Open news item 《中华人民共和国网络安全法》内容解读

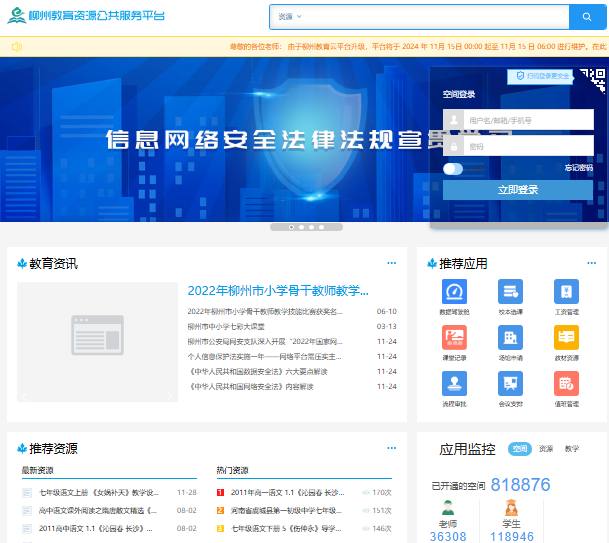point(251,386)
